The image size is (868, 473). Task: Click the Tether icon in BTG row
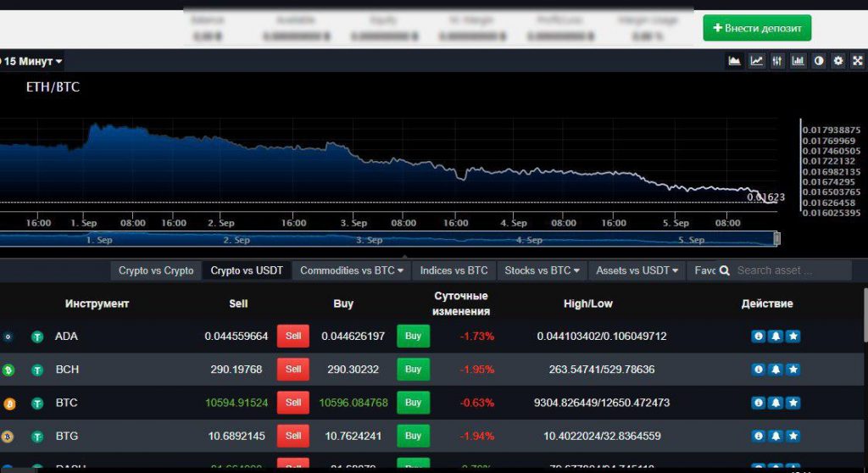[37, 437]
